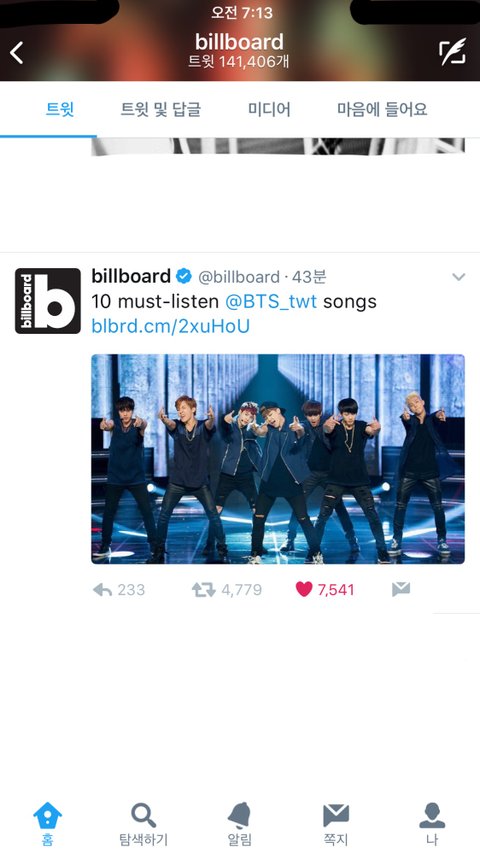Unlike the tweet via red heart
This screenshot has width=480, height=853.
pyautogui.click(x=304, y=589)
